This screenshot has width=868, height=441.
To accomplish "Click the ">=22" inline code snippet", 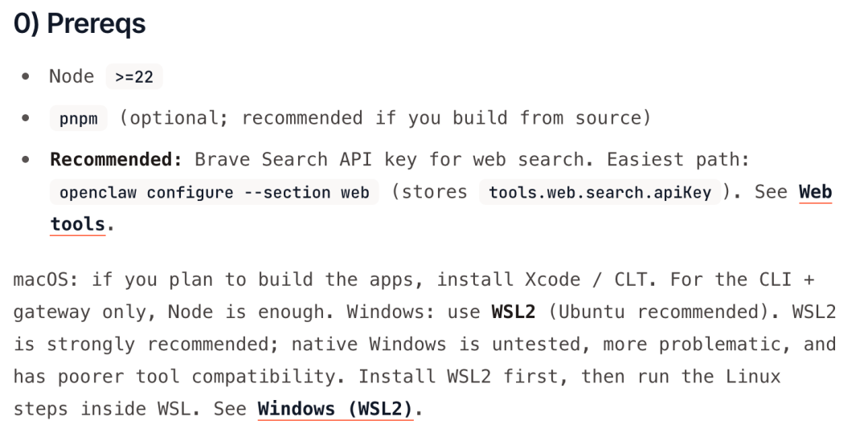I will pyautogui.click(x=135, y=77).
